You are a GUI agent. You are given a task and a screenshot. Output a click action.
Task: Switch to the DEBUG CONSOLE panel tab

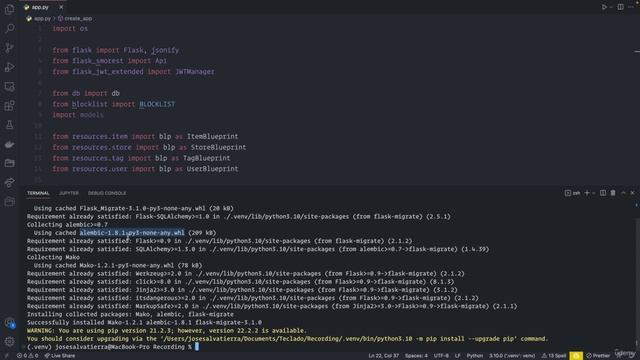[107, 193]
